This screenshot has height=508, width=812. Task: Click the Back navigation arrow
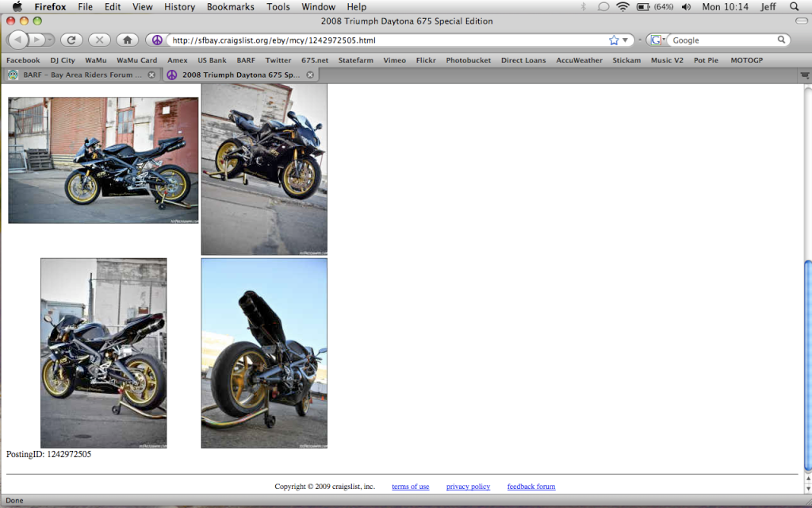(18, 39)
